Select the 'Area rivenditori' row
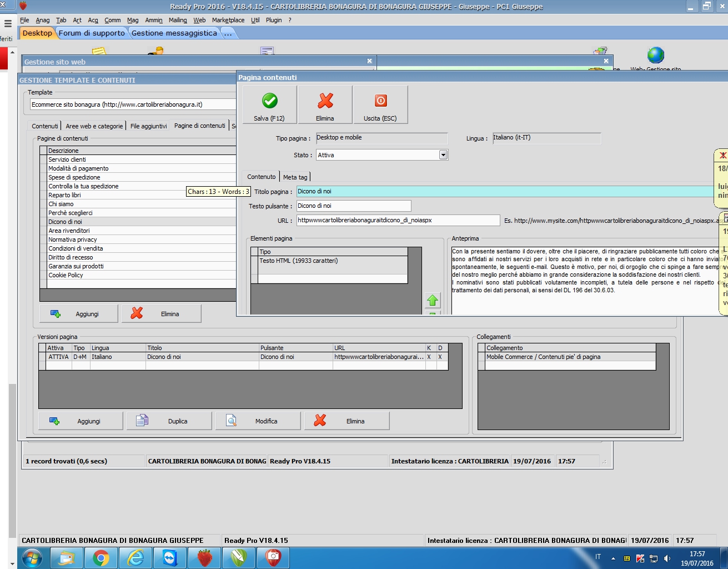728x569 pixels. 142,231
